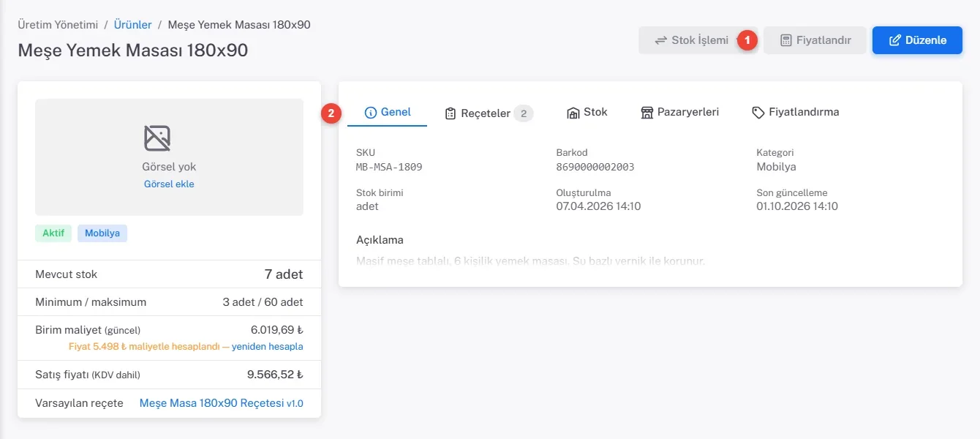The height and width of the screenshot is (439, 980).
Task: Click the Mevcut stok value 7 adet
Action: coord(284,274)
